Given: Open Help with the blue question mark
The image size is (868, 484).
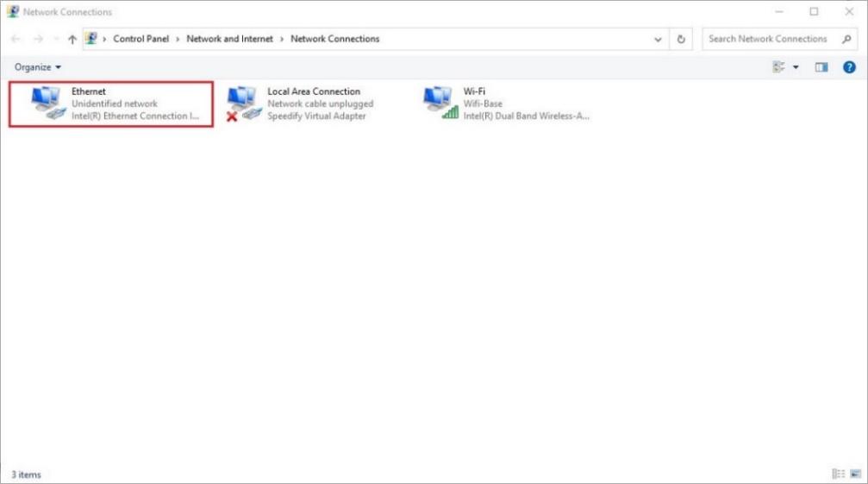Looking at the screenshot, I should pos(849,67).
